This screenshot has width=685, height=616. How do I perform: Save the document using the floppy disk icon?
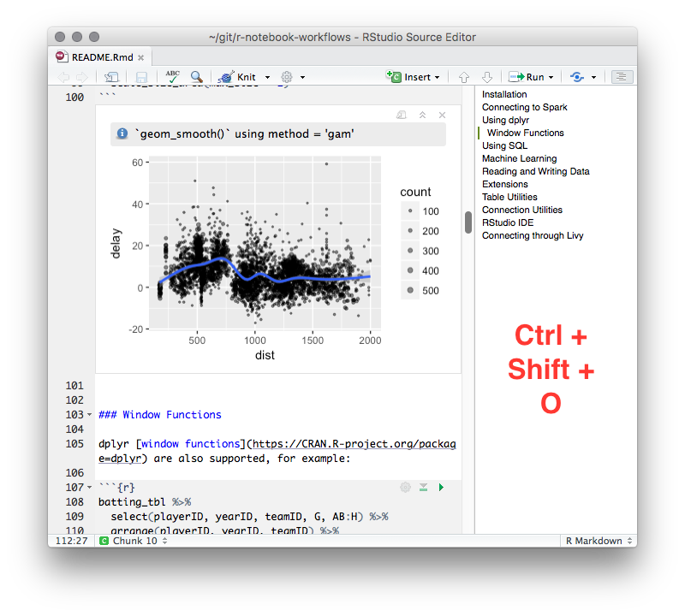pyautogui.click(x=141, y=77)
